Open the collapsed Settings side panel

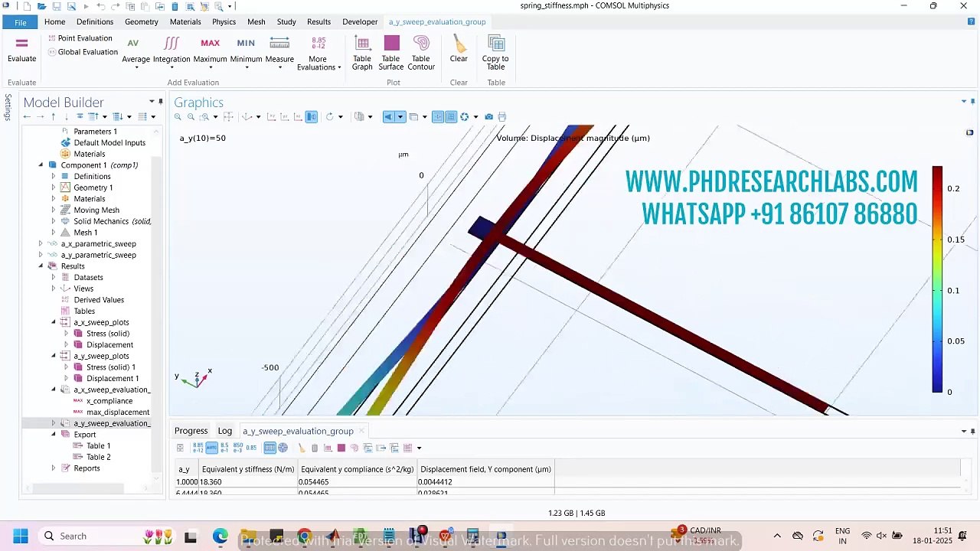(8, 107)
